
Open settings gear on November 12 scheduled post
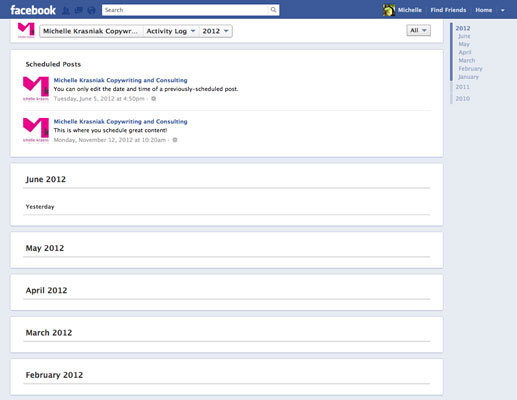(x=175, y=140)
